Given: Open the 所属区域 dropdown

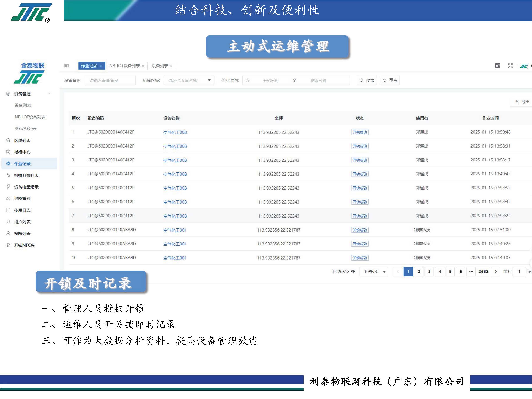Looking at the screenshot, I should (189, 80).
